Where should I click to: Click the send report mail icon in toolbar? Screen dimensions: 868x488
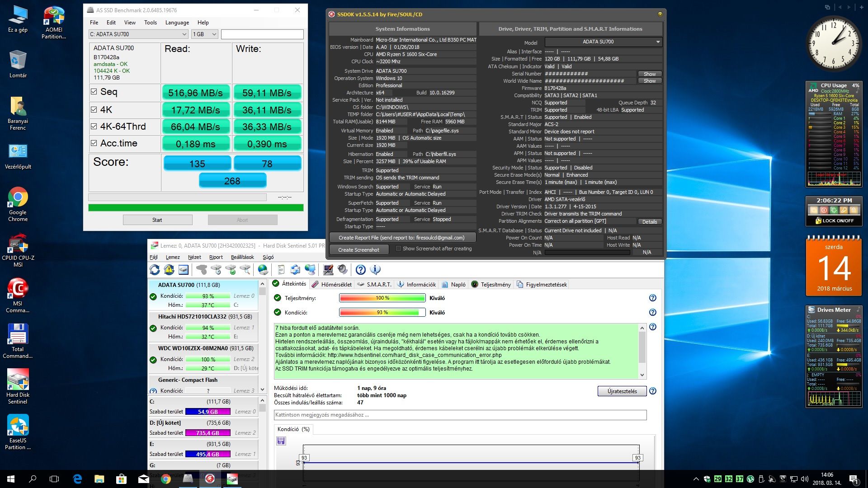click(295, 270)
